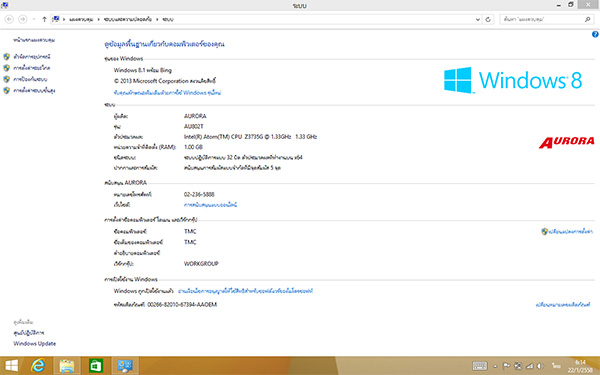
Task: Click Change product key link
Action: (562, 305)
